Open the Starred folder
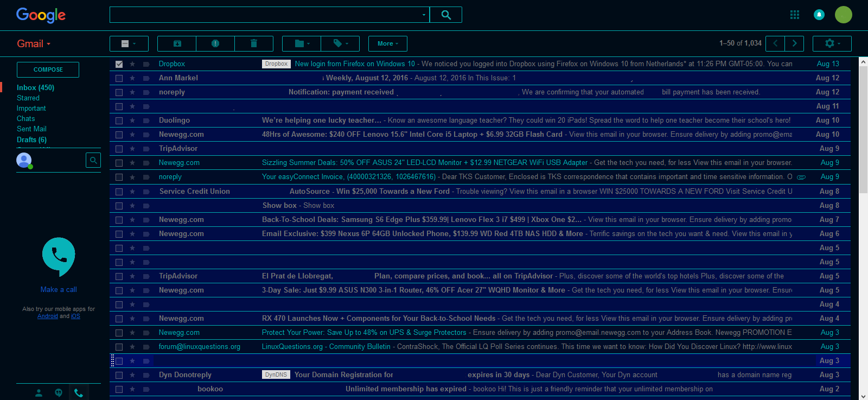This screenshot has width=868, height=400. [28, 98]
